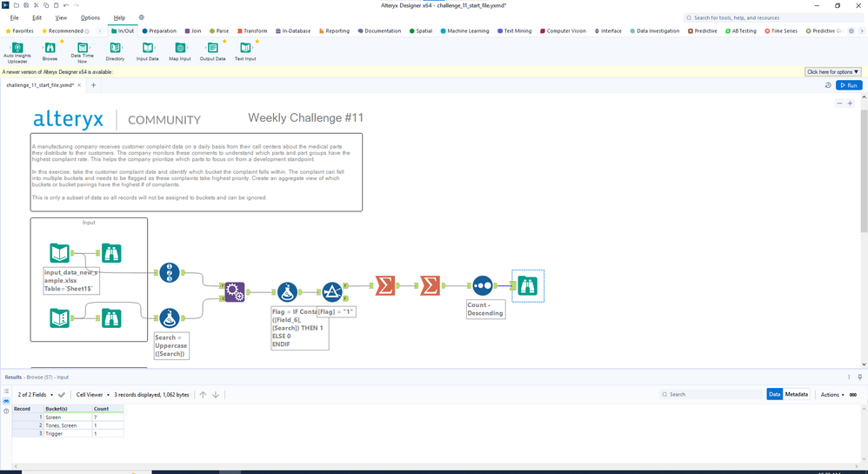Switch Results to the Data view
The image size is (868, 474).
point(774,394)
